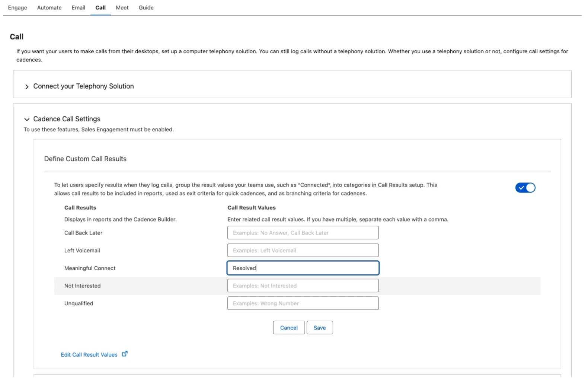Collapse the Cadence Call Settings chevron

(x=27, y=120)
